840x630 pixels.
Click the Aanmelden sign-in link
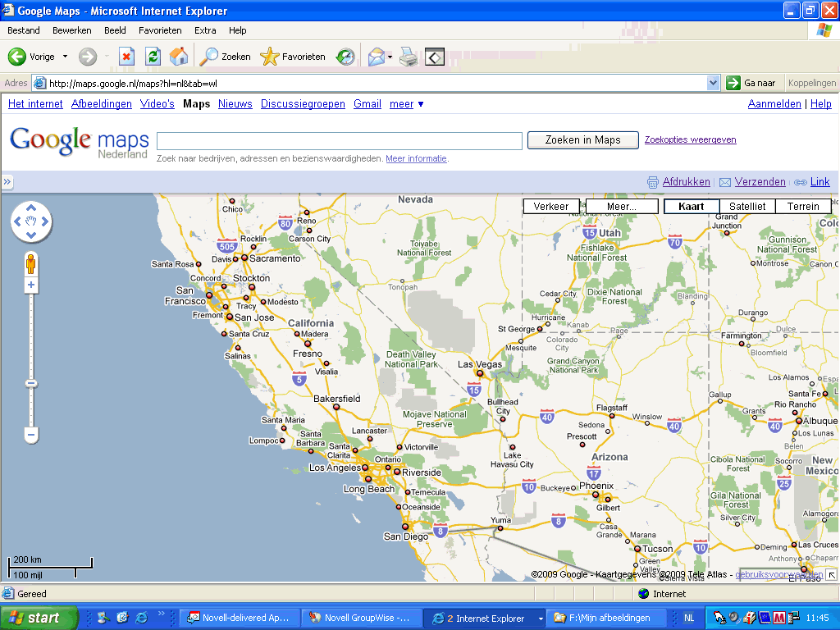pos(774,104)
